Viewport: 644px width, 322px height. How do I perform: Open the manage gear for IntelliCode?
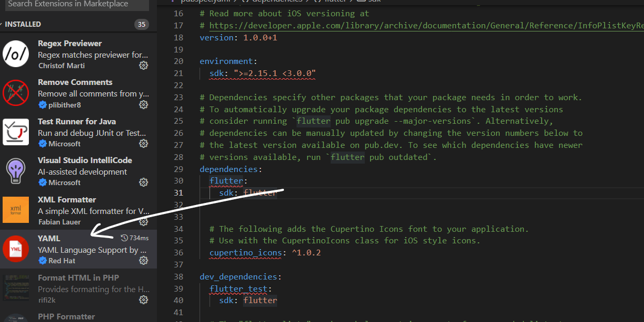tap(143, 183)
